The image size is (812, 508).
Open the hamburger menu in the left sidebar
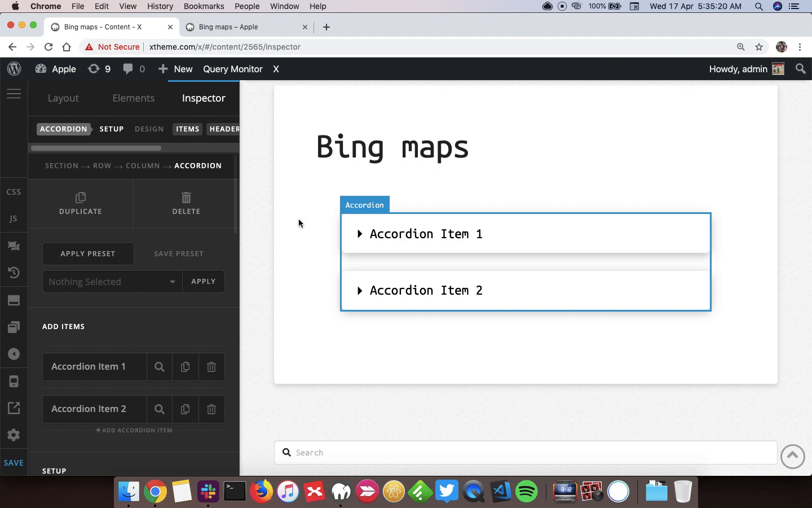pos(14,94)
